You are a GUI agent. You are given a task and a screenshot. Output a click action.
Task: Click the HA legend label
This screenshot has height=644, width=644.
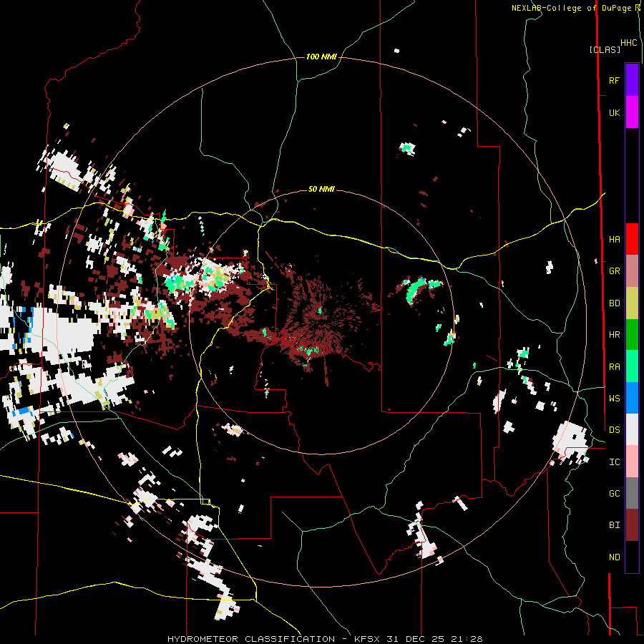coord(614,239)
